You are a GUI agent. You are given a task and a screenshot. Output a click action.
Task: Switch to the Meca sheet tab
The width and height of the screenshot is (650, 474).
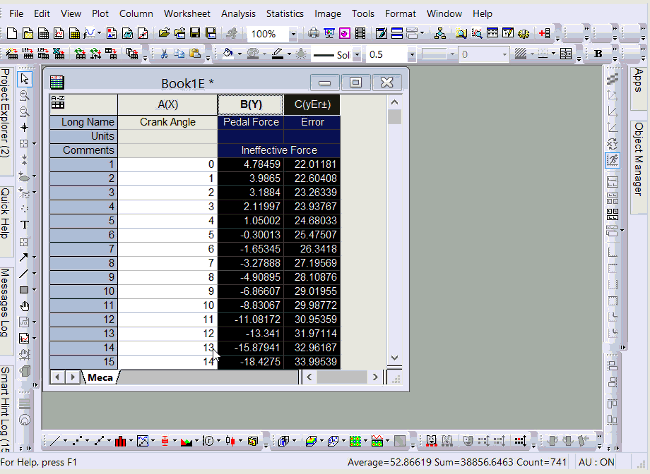(100, 377)
